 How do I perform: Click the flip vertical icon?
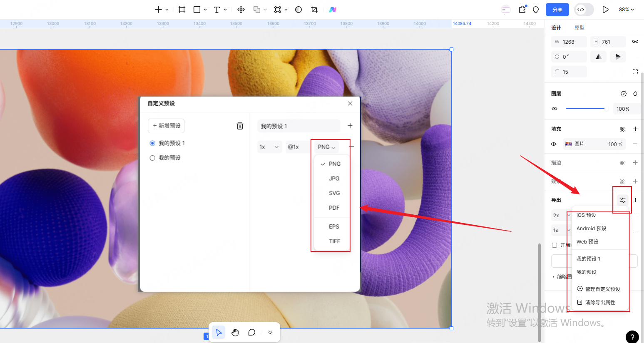tap(618, 57)
